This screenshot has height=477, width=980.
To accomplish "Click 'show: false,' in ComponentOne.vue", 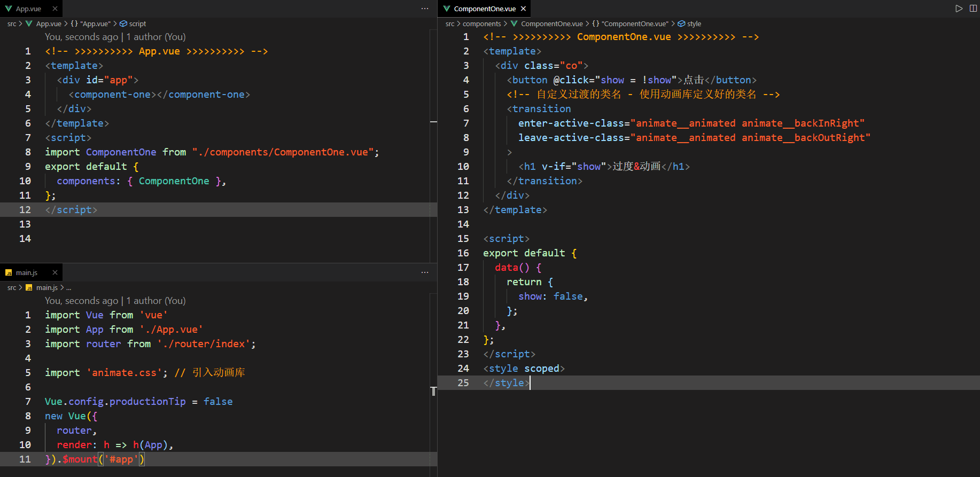I will point(553,296).
